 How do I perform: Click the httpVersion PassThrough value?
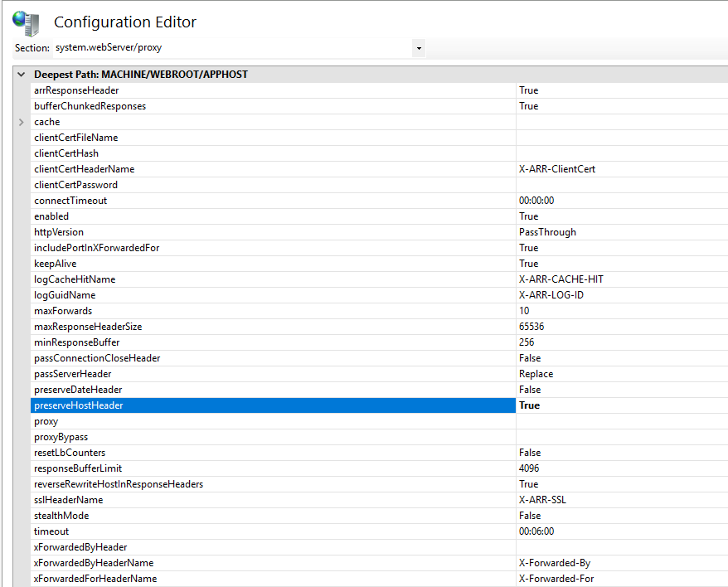pyautogui.click(x=547, y=232)
